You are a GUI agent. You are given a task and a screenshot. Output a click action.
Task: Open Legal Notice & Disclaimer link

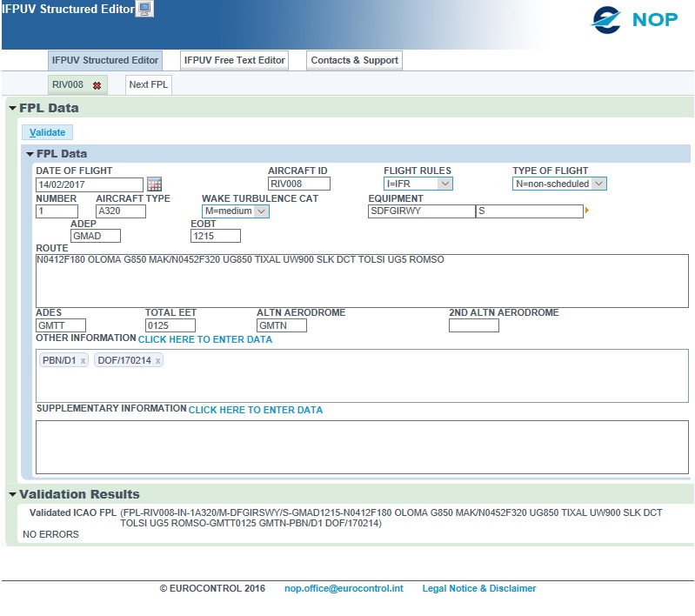[479, 588]
